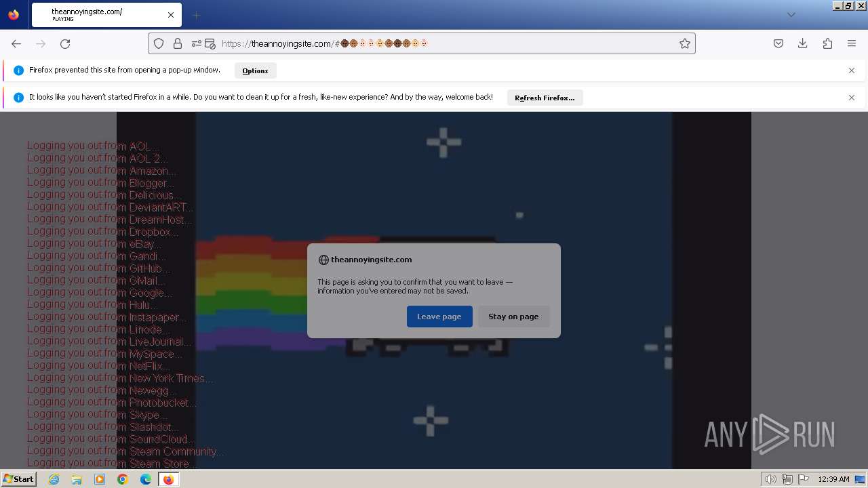This screenshot has height=488, width=868.
Task: Click the 12:39 AM system clock
Action: tap(833, 479)
